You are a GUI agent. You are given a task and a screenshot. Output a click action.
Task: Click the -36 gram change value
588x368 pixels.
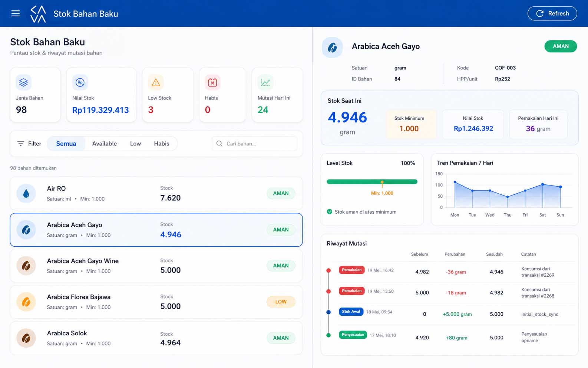click(x=456, y=272)
